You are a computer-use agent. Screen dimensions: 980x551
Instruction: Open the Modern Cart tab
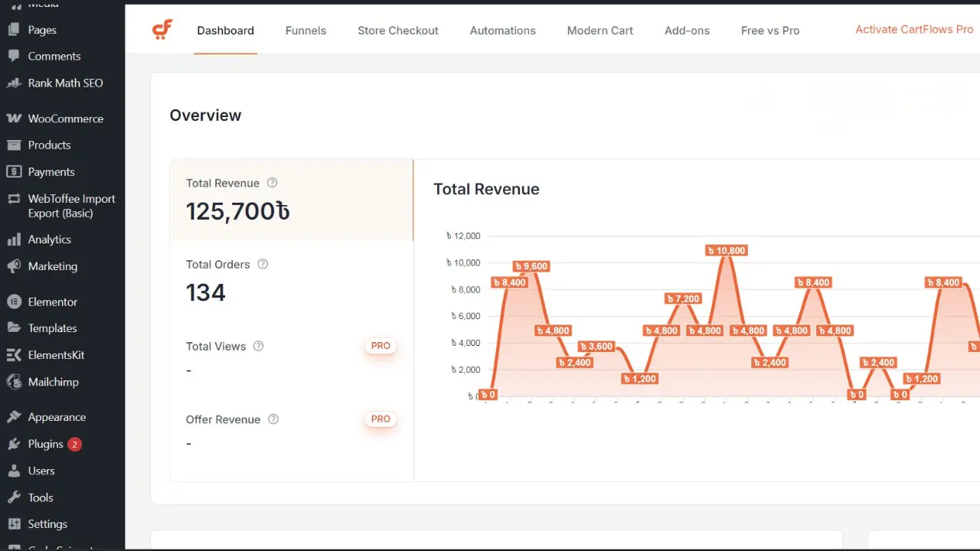pos(599,31)
